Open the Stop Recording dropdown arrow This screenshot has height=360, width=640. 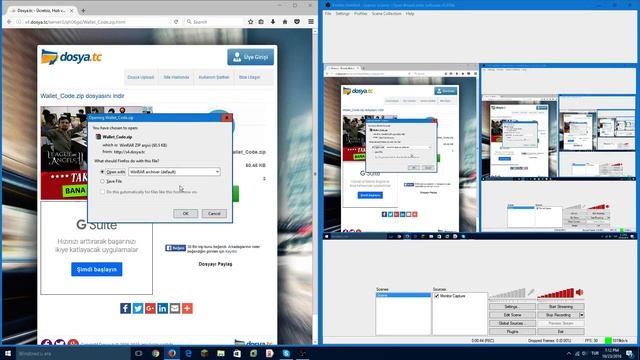point(582,315)
